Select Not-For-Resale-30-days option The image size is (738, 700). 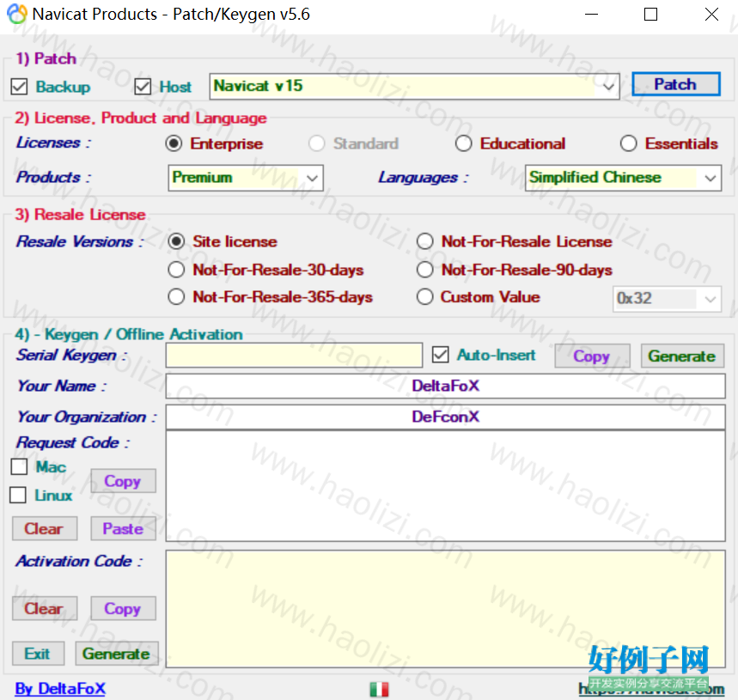176,270
